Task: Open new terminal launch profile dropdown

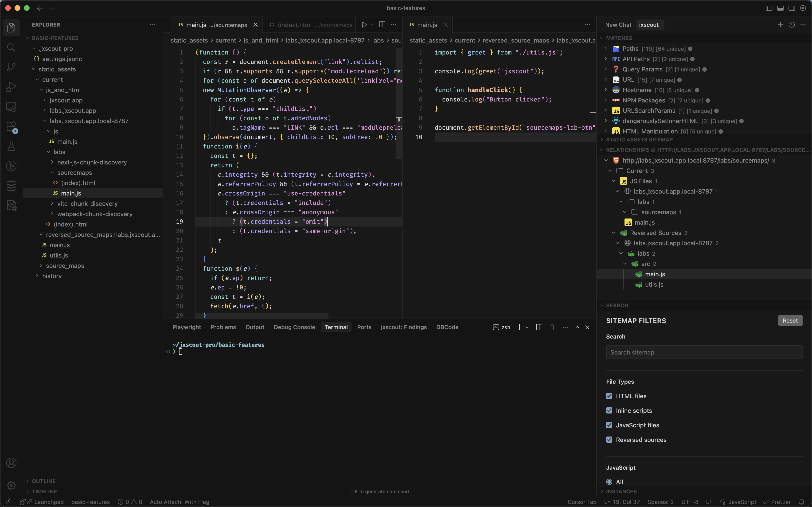Action: tap(527, 327)
